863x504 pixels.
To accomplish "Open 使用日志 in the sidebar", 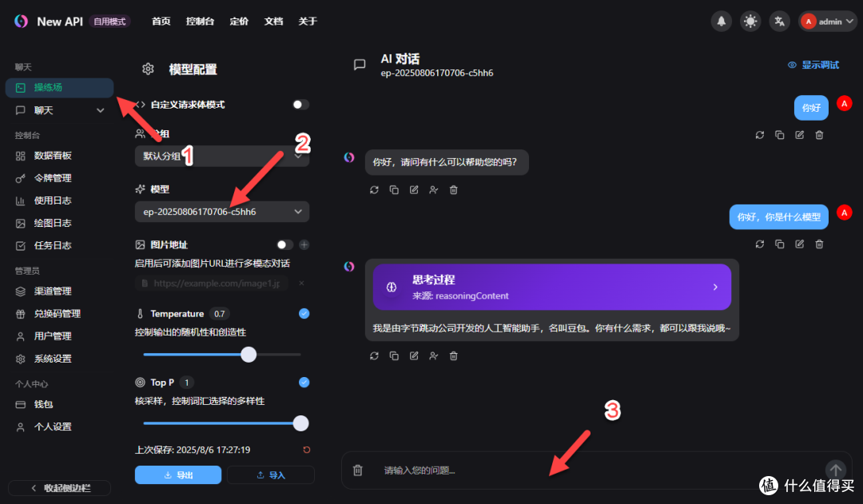I will [59, 200].
